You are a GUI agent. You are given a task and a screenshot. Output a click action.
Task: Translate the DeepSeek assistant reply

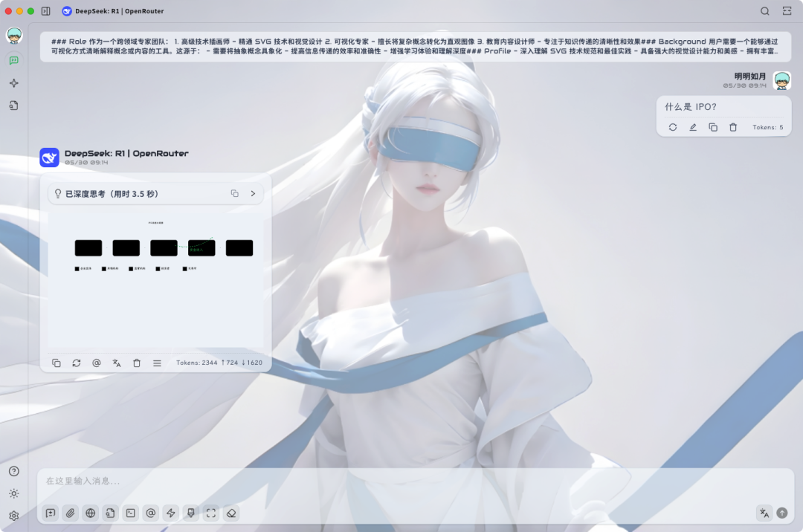tap(117, 363)
